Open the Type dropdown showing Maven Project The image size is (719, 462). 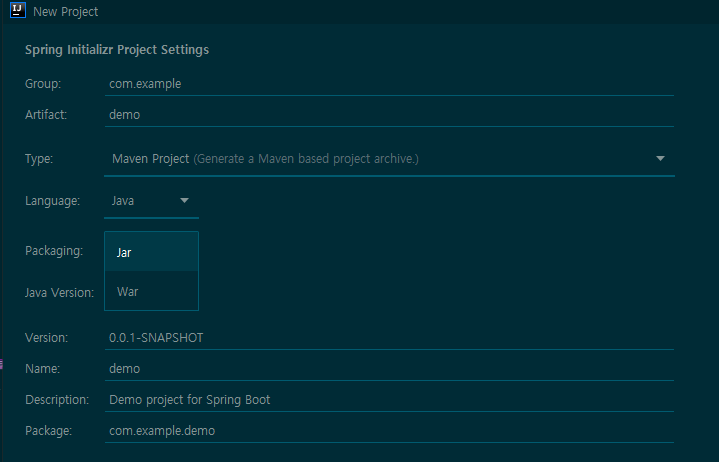389,159
